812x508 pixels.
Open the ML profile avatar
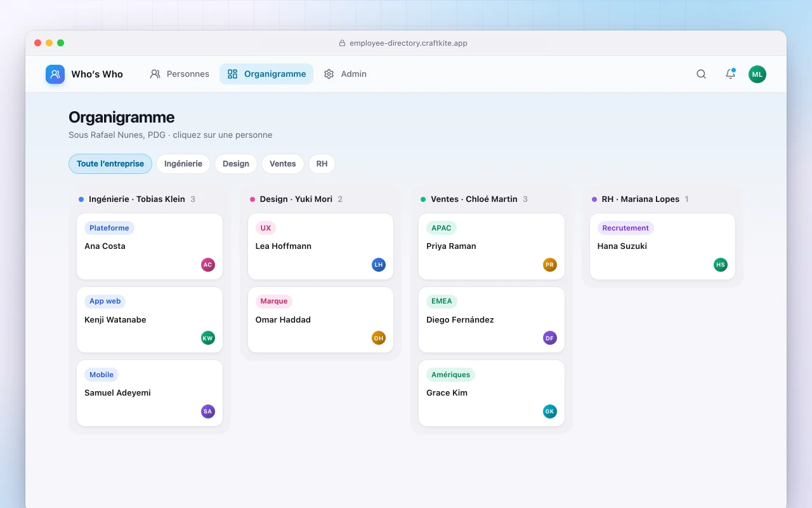pos(757,74)
